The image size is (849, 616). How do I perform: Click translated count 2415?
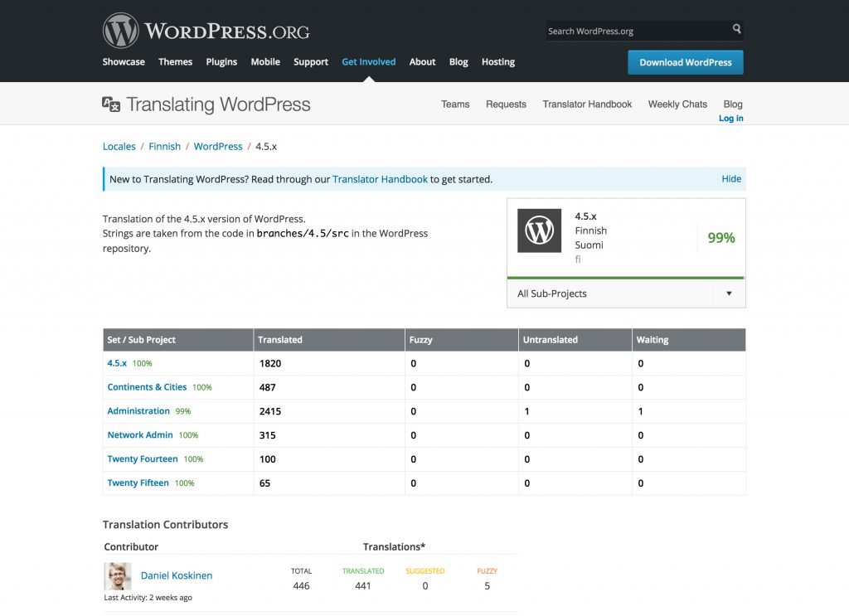pos(270,411)
